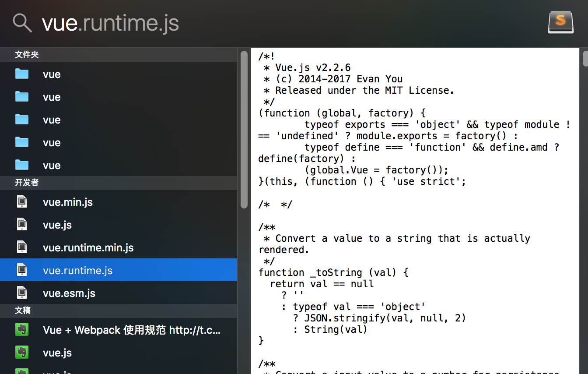
Task: Click the results list scrollbar thumb
Action: 244,130
